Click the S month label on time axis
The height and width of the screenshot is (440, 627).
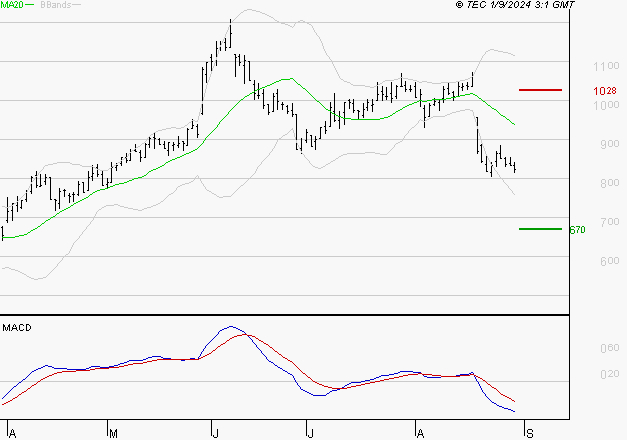(530, 434)
